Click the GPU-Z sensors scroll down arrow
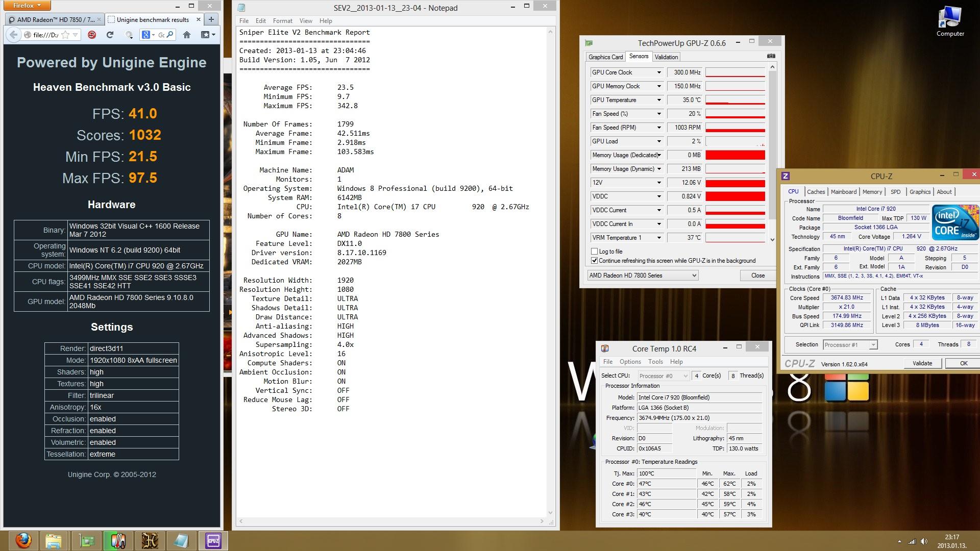Viewport: 980px width, 551px height. (x=772, y=239)
